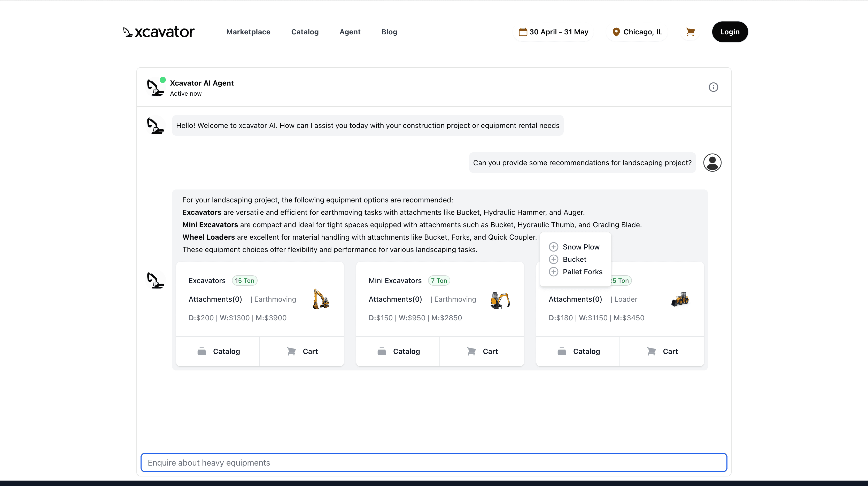Add the Snow Plow attachment
The width and height of the screenshot is (868, 486).
tap(553, 247)
